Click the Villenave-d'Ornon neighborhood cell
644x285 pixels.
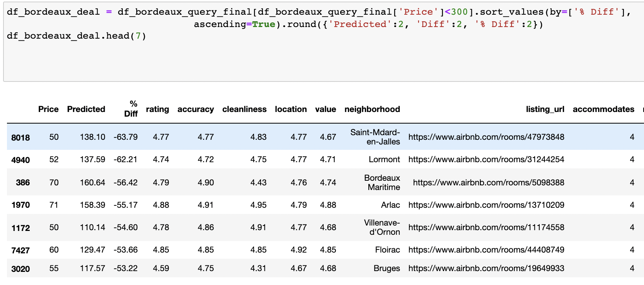(382, 227)
